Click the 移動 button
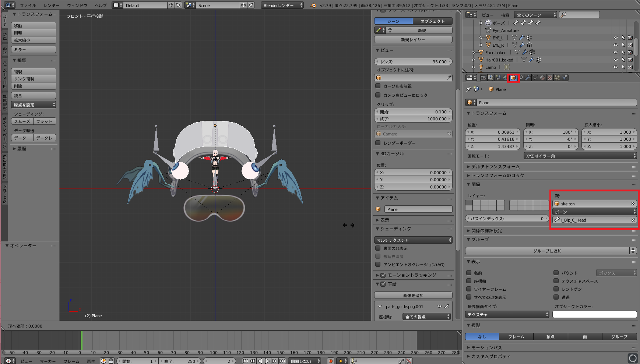640x364 pixels. click(x=34, y=25)
